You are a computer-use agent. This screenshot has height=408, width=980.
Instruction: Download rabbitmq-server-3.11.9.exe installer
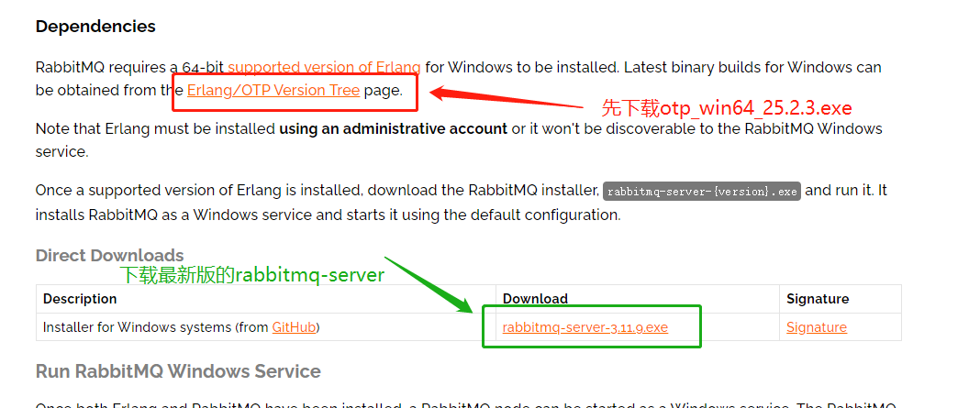click(x=585, y=327)
